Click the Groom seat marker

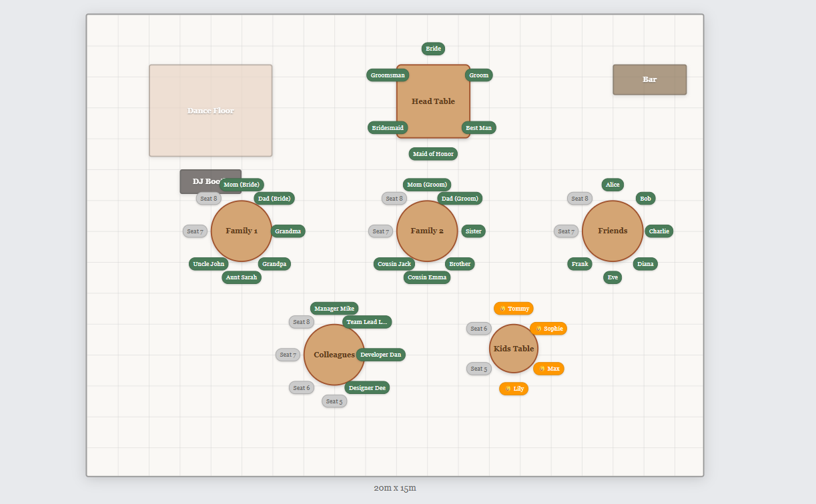coord(478,75)
